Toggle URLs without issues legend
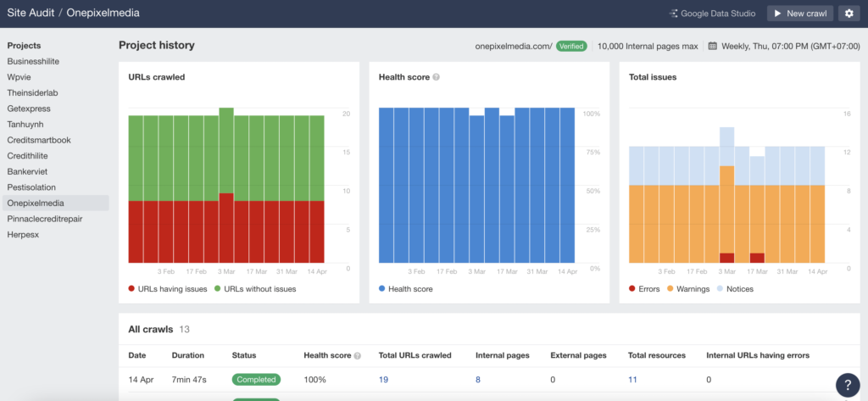Screen dimensions: 868x401 [x=255, y=288]
